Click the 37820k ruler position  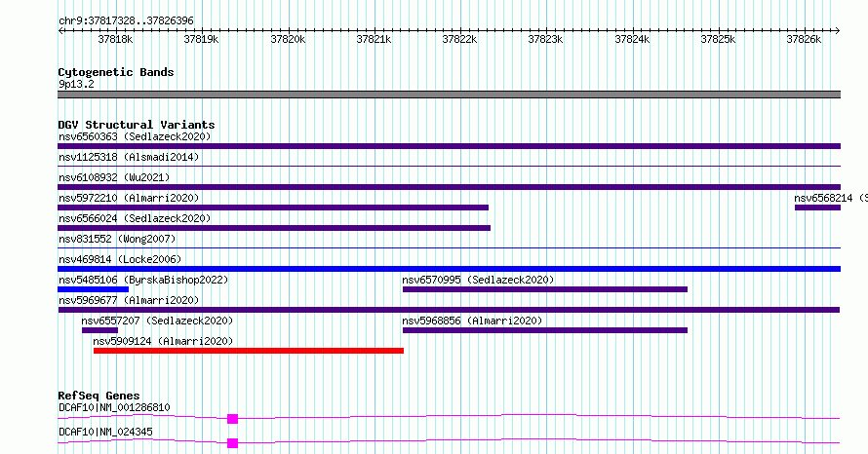(x=288, y=39)
